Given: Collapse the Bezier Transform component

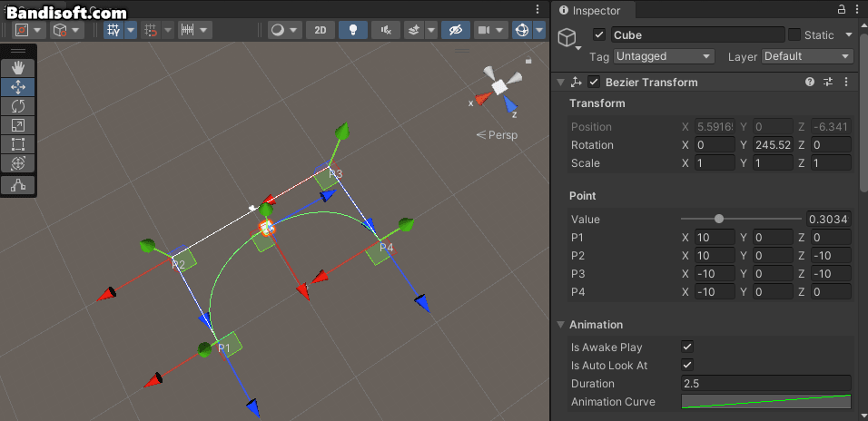Looking at the screenshot, I should coord(560,83).
